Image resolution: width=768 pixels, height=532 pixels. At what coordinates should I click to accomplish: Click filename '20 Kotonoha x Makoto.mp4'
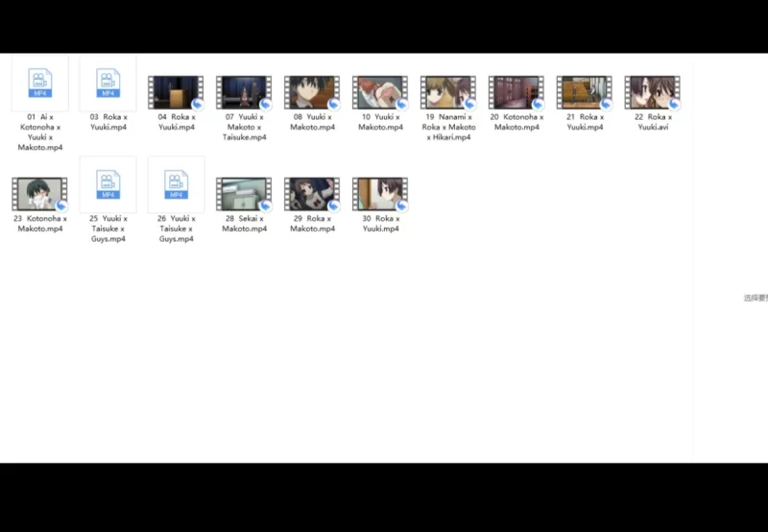click(516, 122)
